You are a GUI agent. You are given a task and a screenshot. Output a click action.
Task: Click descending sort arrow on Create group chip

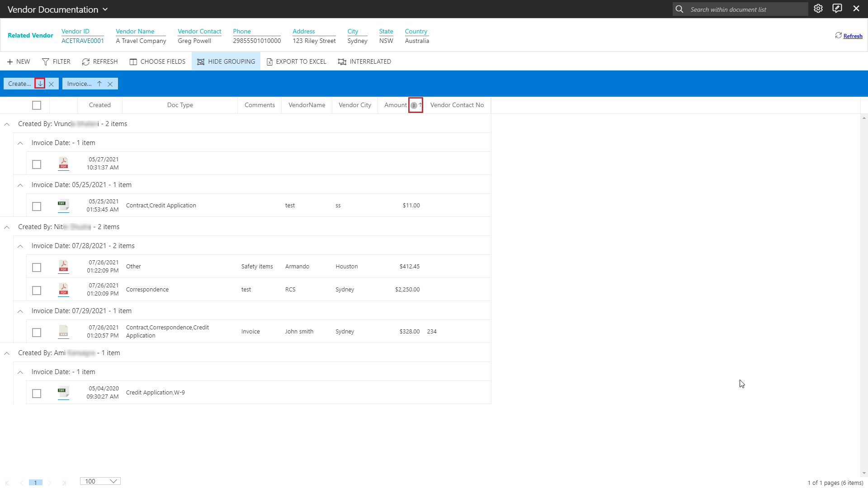point(40,84)
